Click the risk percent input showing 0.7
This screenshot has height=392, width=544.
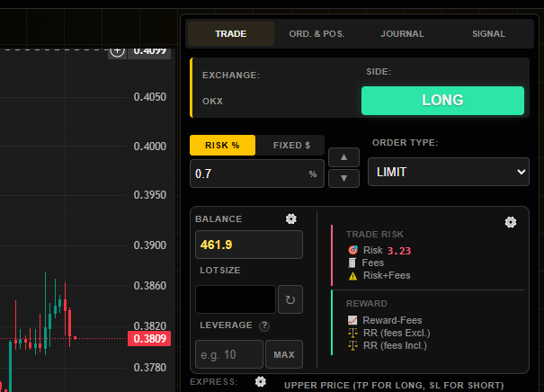(x=257, y=174)
